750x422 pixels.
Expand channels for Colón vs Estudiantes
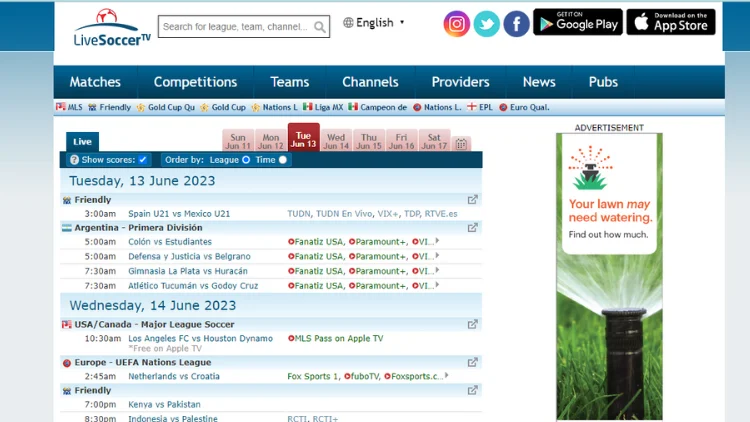coord(437,241)
